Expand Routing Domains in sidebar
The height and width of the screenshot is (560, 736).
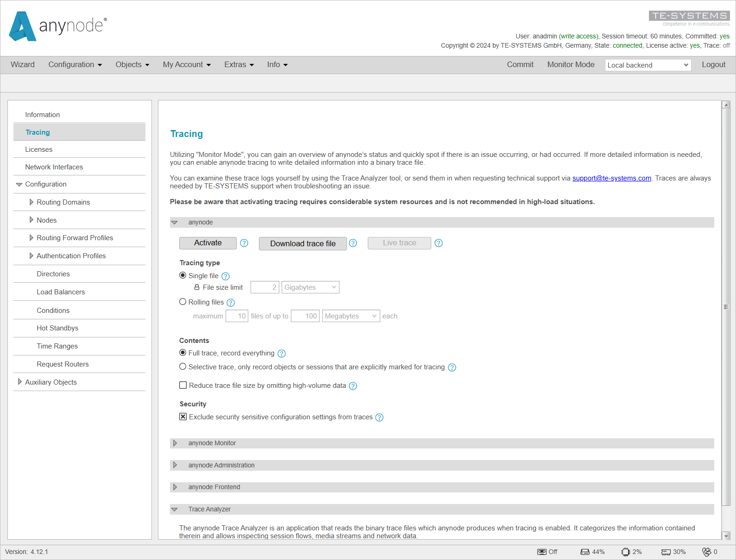[31, 202]
